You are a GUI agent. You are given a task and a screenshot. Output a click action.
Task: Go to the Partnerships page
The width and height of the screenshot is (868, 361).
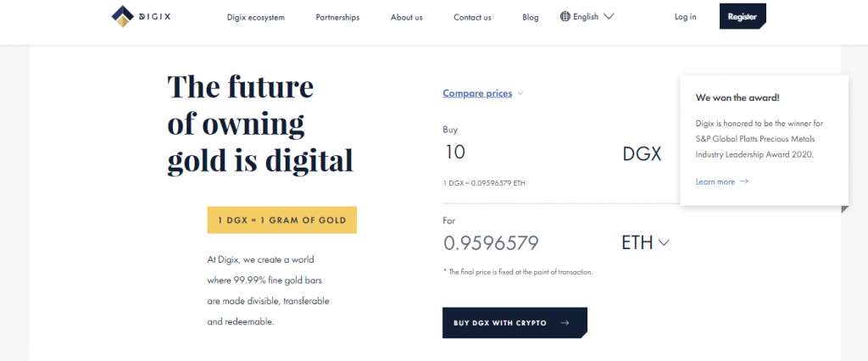coord(337,17)
